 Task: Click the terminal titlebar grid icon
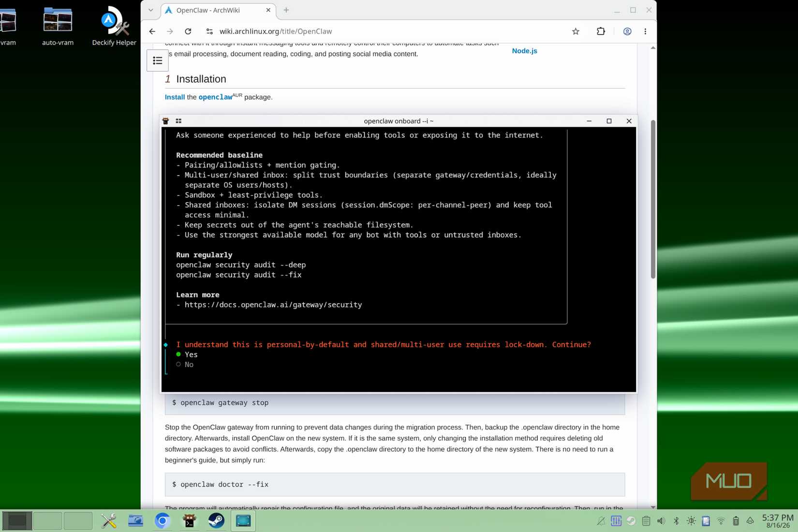coord(178,121)
